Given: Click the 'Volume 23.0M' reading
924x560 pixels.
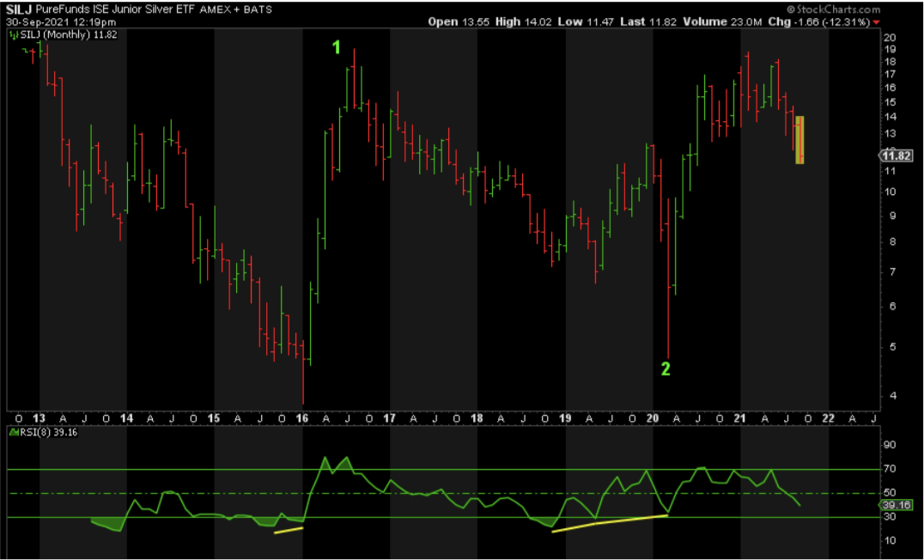Looking at the screenshot, I should click(721, 22).
